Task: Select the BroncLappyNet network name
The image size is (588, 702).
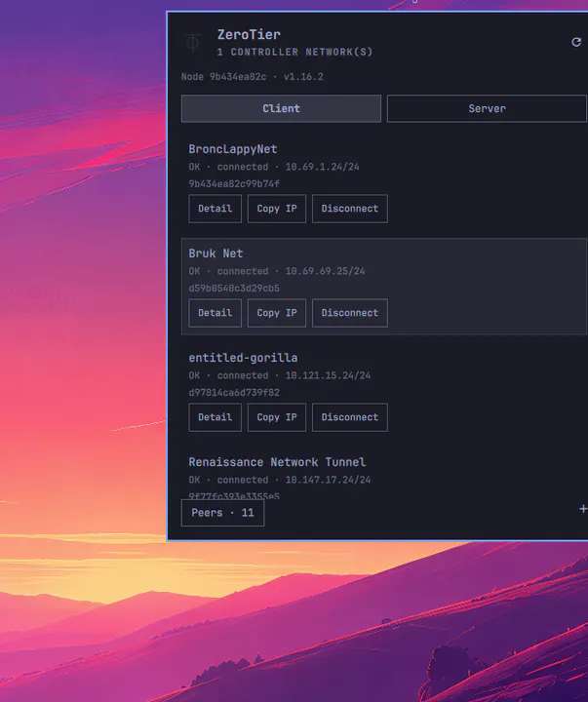Action: [233, 149]
